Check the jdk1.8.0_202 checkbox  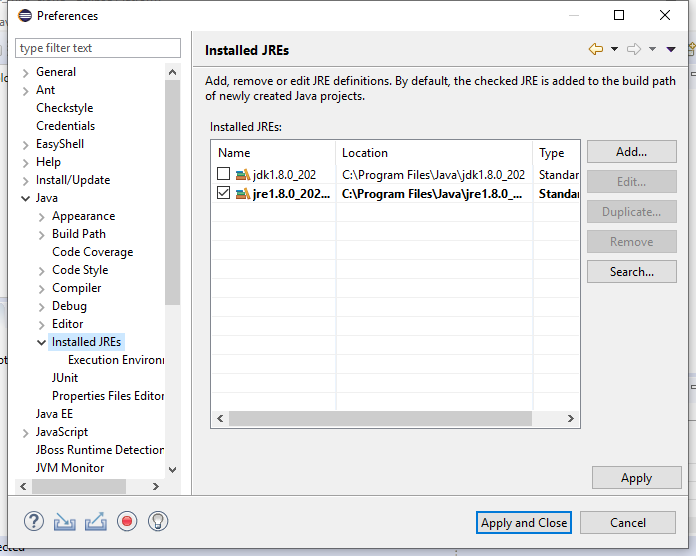pos(223,174)
